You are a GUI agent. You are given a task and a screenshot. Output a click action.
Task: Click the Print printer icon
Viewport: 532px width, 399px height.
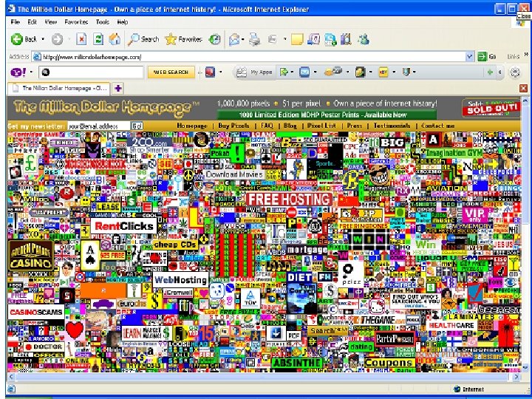[254, 39]
